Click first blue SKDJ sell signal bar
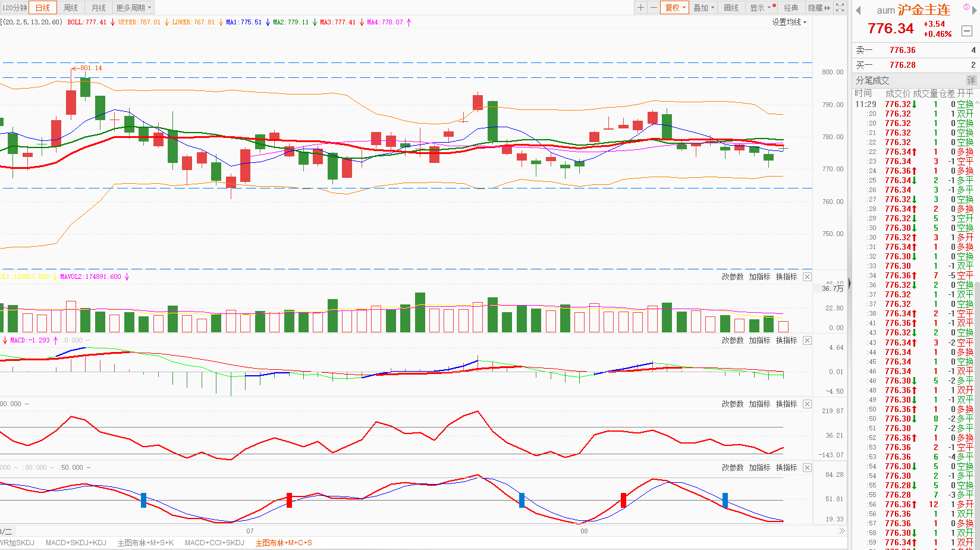Image resolution: width=980 pixels, height=550 pixels. 143,500
